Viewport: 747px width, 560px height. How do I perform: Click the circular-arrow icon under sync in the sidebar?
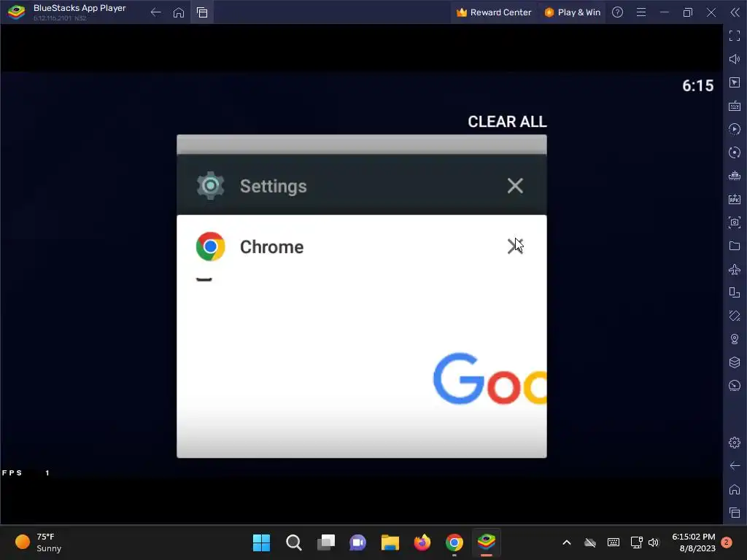tap(735, 152)
